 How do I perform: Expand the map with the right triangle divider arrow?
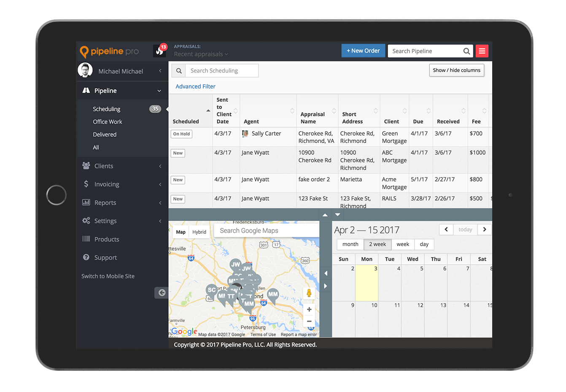tap(326, 286)
